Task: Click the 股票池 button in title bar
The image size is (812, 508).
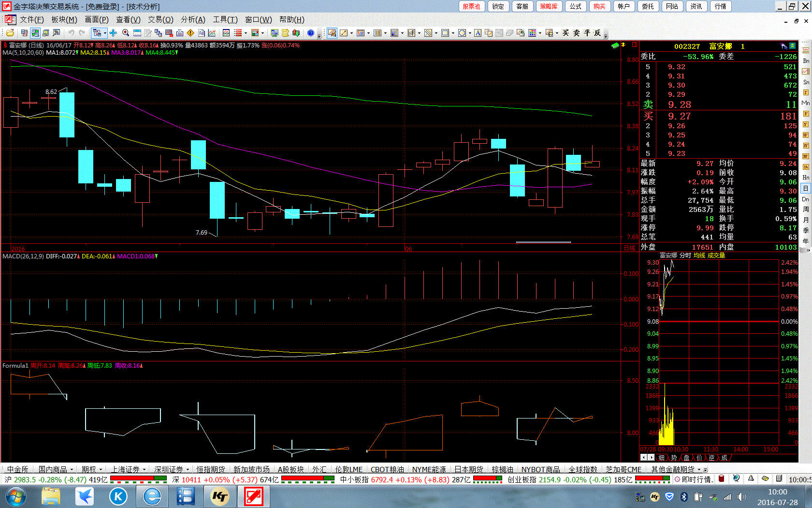Action: click(x=471, y=6)
